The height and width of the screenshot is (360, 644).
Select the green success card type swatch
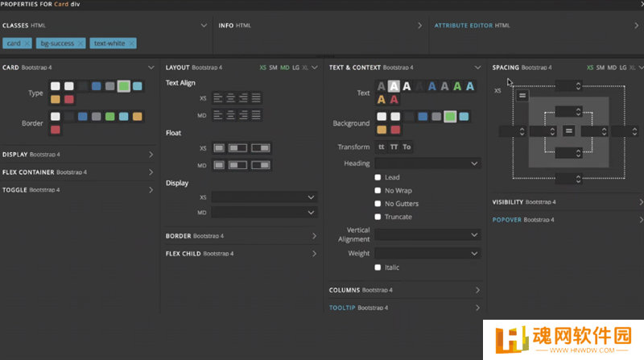click(x=124, y=86)
